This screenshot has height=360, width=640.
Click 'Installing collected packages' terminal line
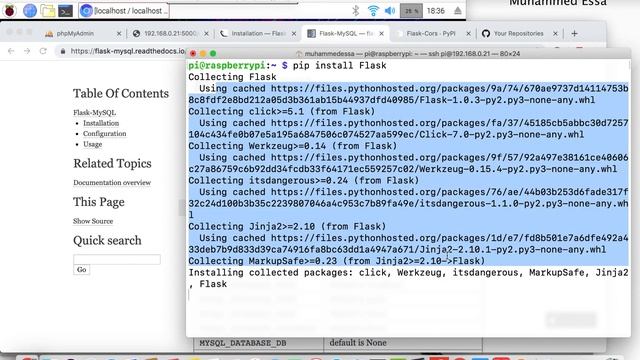click(408, 272)
